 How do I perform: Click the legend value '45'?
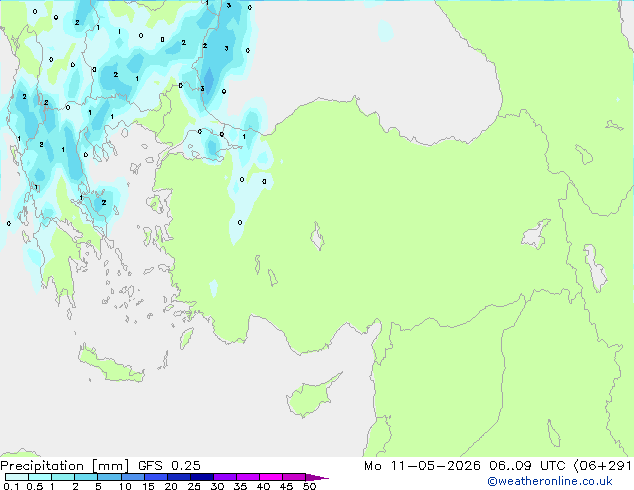click(286, 486)
